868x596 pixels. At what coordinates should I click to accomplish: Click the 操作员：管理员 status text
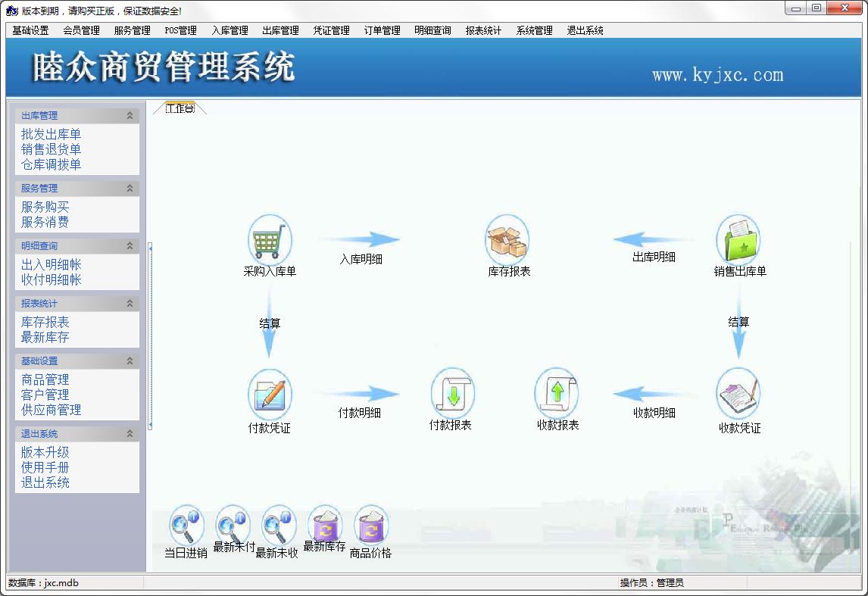pos(651,582)
